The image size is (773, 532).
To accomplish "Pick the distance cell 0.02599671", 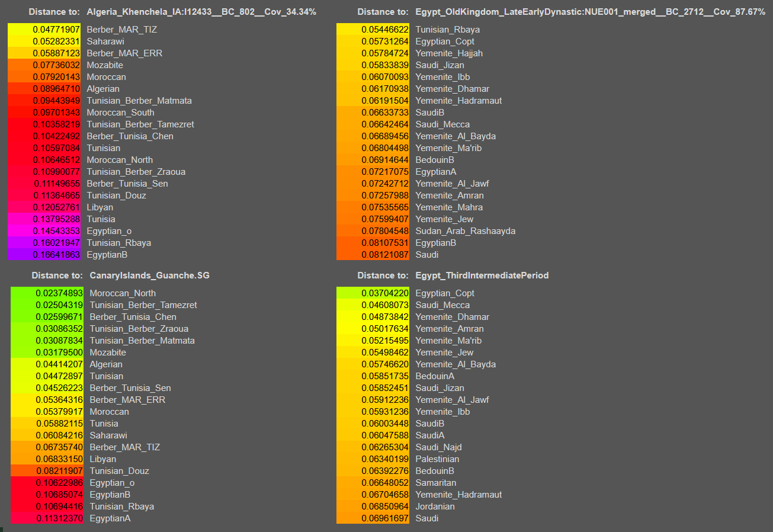I will click(47, 317).
